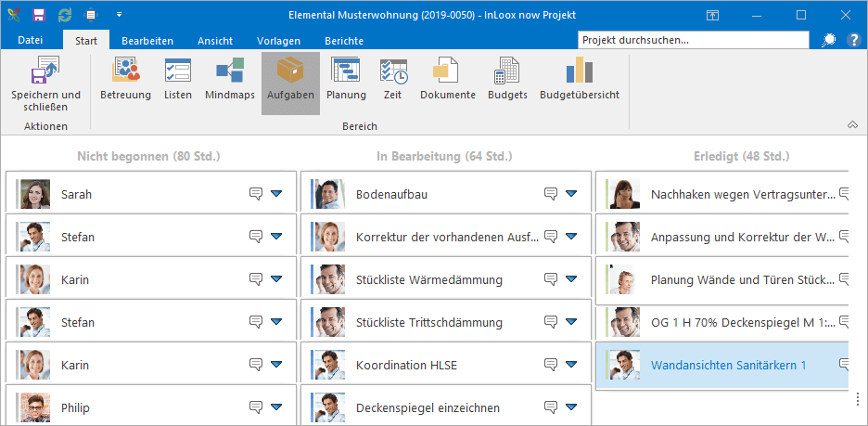The height and width of the screenshot is (426, 868).
Task: Switch to the Ansicht tab
Action: coord(215,41)
